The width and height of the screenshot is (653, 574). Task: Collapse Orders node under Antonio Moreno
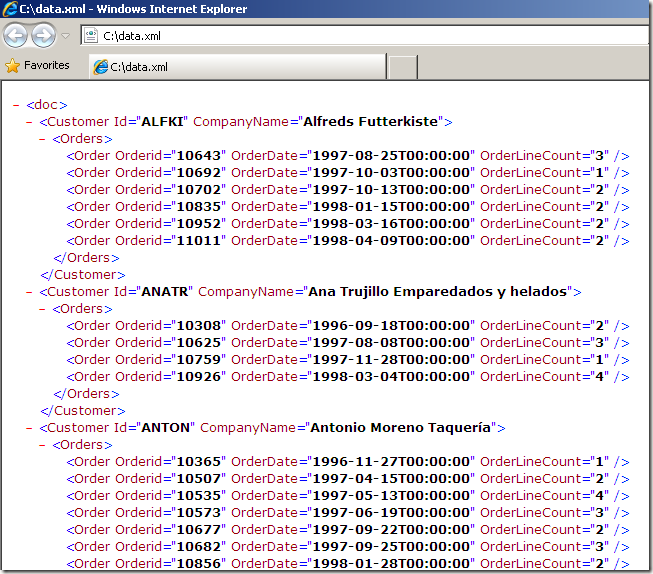42,445
